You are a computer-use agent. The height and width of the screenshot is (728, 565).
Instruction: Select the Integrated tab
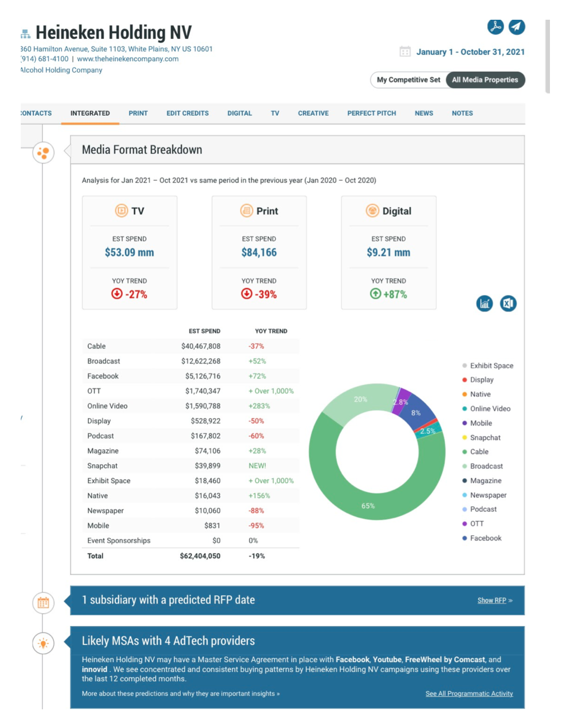pyautogui.click(x=90, y=113)
